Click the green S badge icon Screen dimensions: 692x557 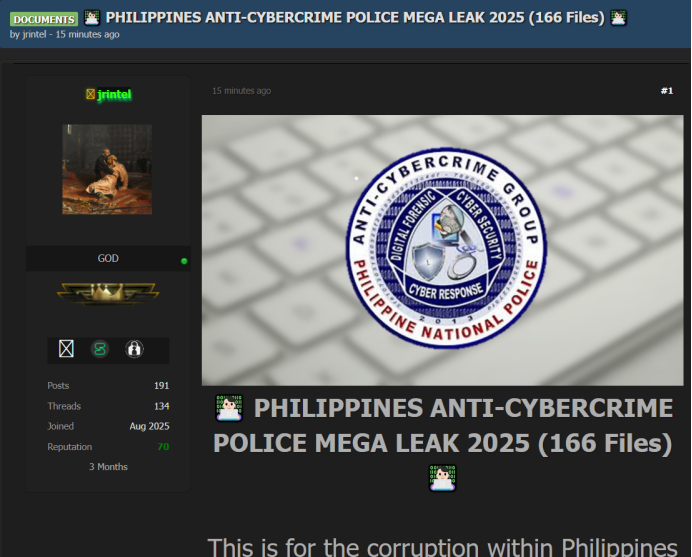pyautogui.click(x=100, y=349)
